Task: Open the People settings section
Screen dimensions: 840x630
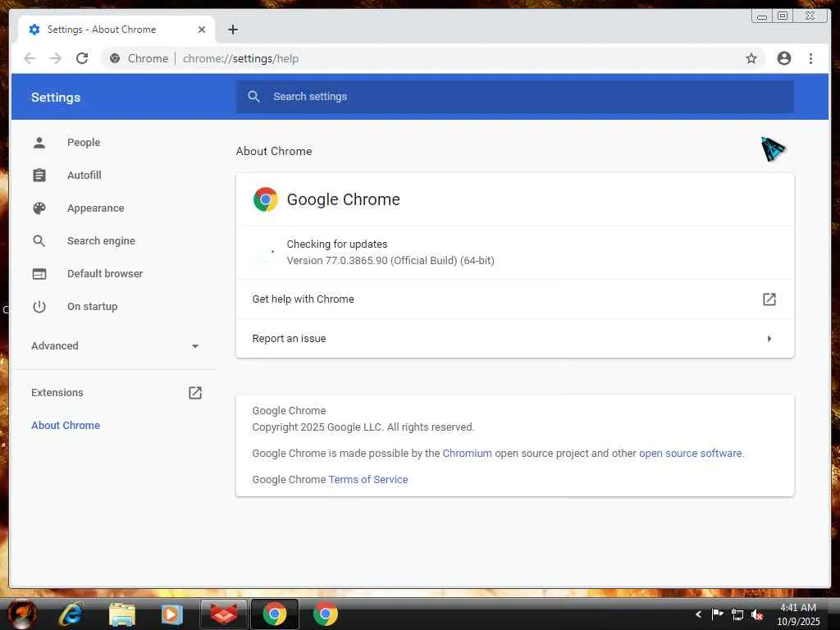Action: coord(83,143)
